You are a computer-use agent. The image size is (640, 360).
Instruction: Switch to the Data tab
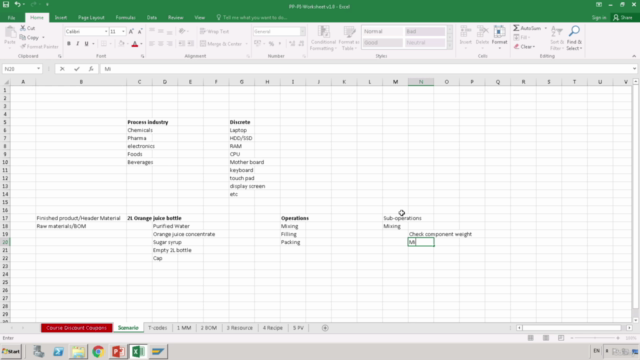[x=152, y=18]
